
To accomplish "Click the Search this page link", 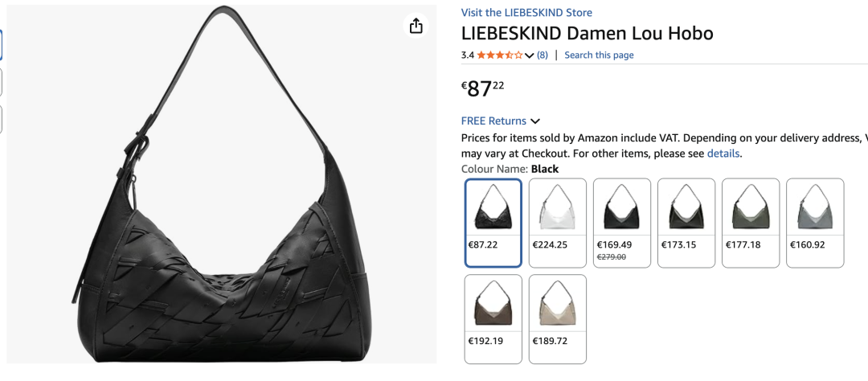I will (x=599, y=55).
